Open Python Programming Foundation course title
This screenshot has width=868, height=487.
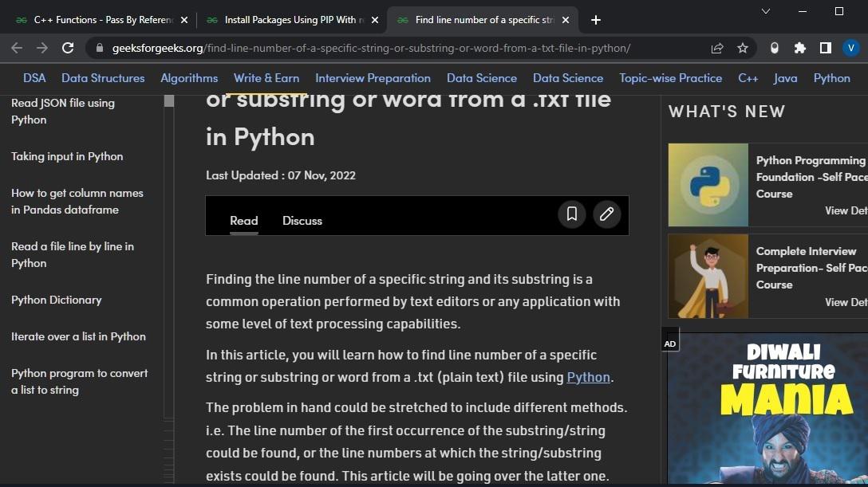(811, 177)
